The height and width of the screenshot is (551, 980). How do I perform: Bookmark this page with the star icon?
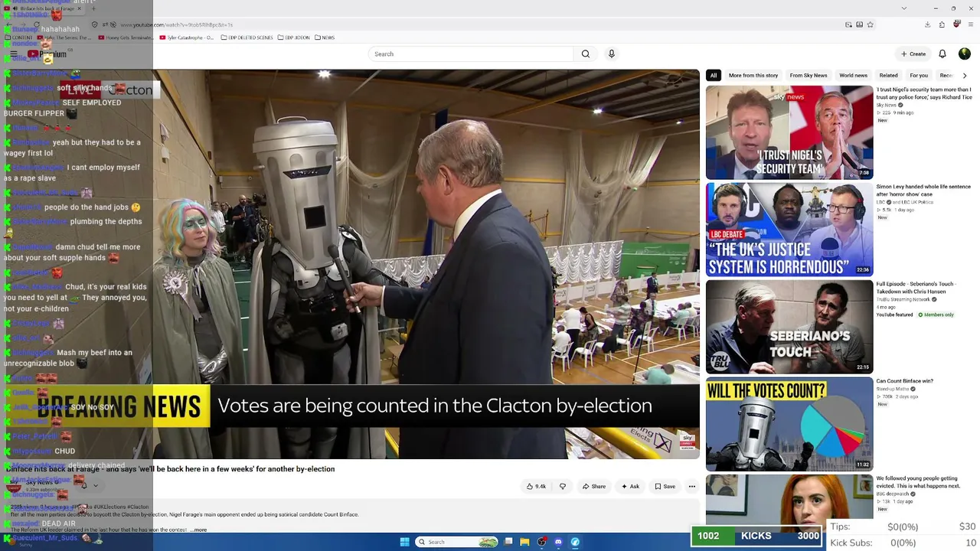point(871,24)
